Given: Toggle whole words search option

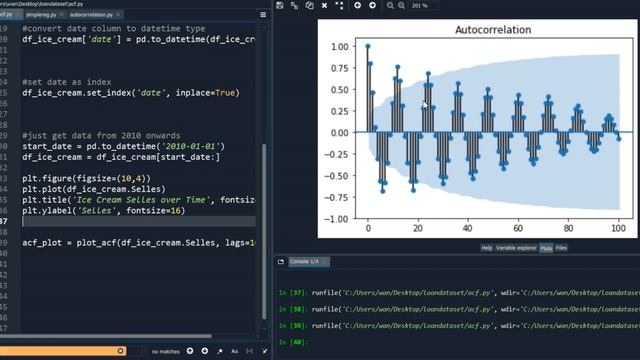Looking at the screenshot, I should click(249, 351).
